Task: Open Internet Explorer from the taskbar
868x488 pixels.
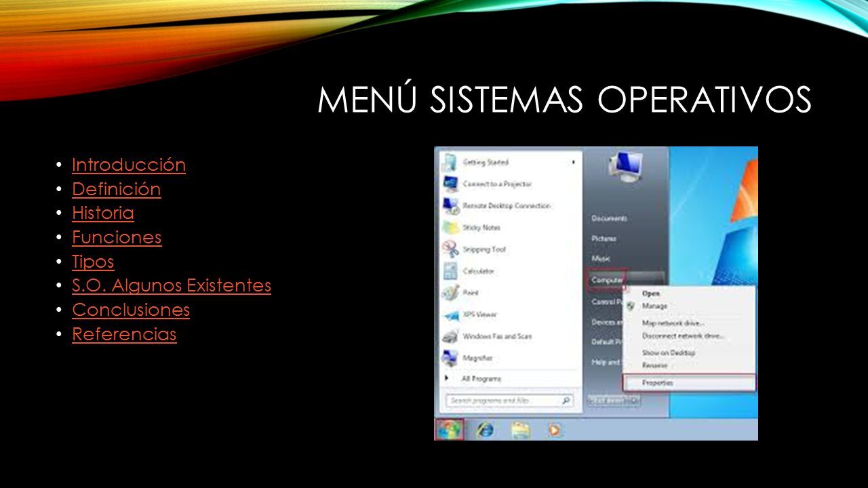Action: click(x=485, y=430)
